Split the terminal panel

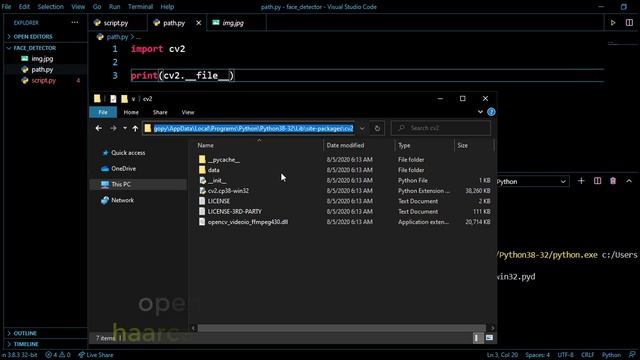click(x=598, y=181)
